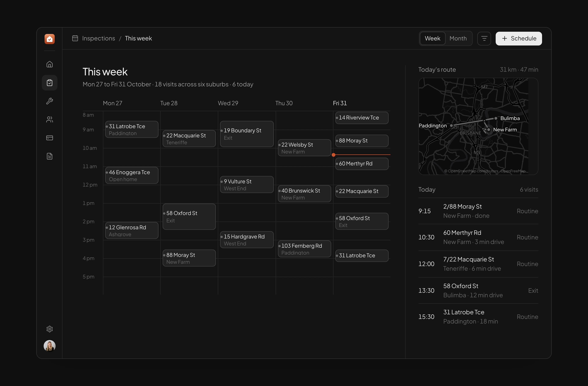Open 15:30 31 Latrobe Tce visit row

478,317
